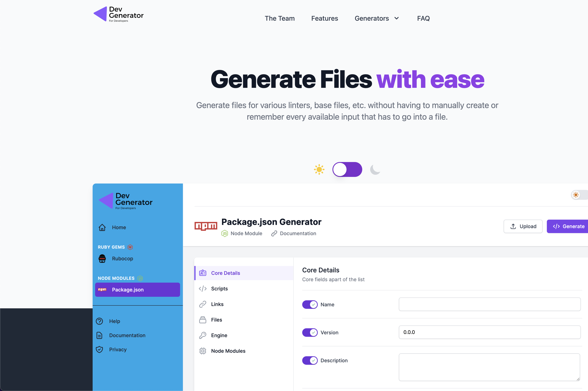The height and width of the screenshot is (391, 588).
Task: Click the Generate code brackets icon
Action: (556, 226)
